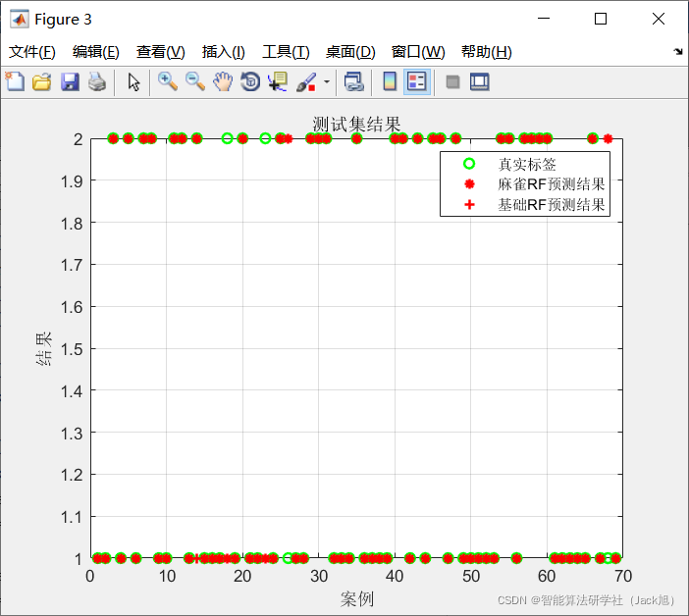Click the y-axis tick label 1.5
Screen dimensions: 689x616
coord(72,349)
